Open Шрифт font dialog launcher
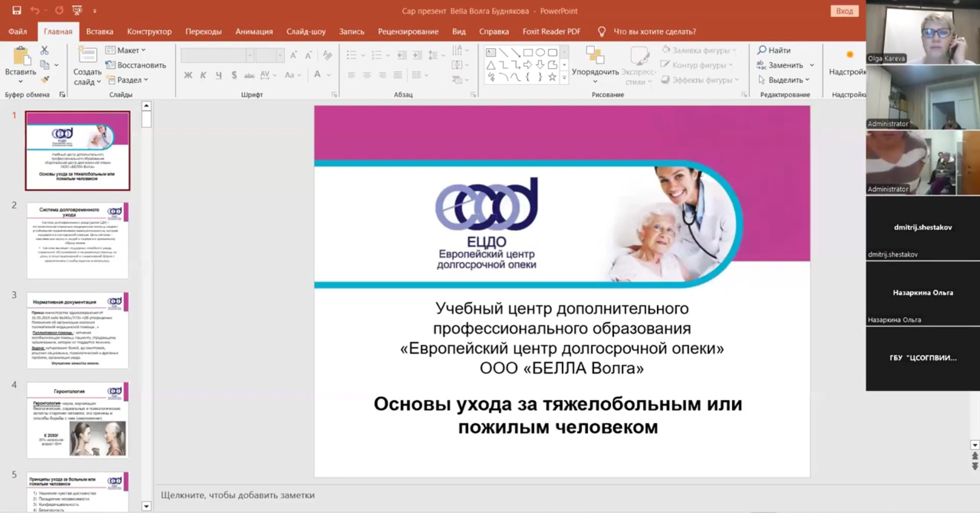 click(334, 95)
